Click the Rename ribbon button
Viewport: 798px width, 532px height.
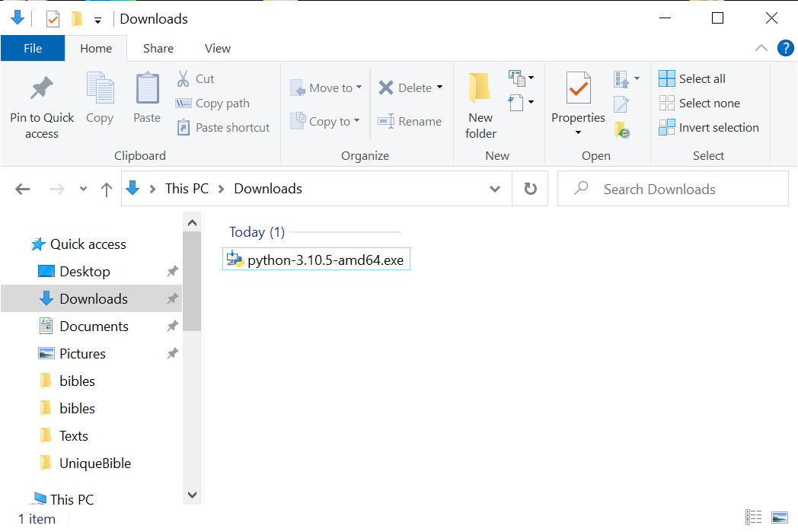[410, 122]
